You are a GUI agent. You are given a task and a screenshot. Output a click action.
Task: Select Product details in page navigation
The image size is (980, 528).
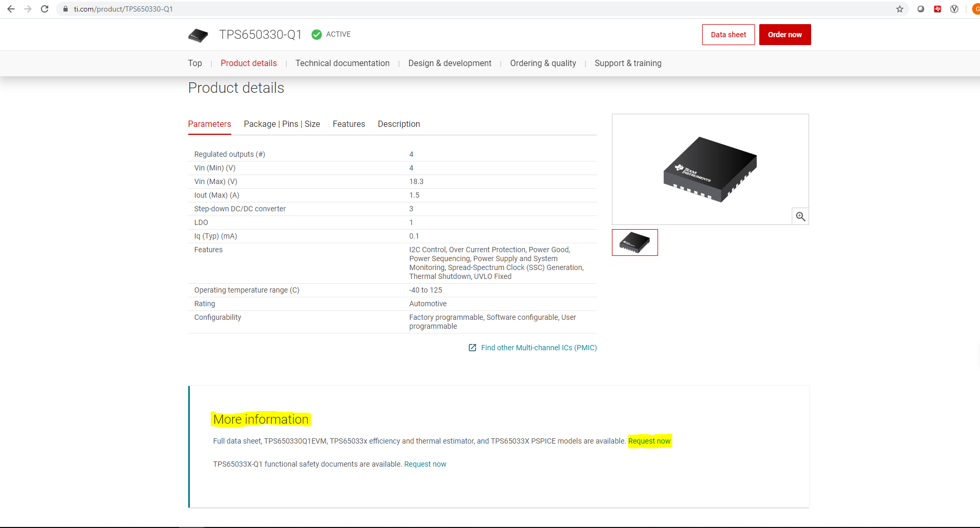click(x=249, y=63)
